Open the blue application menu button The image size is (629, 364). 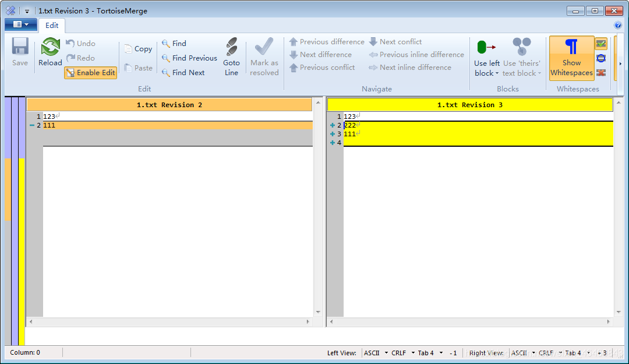(21, 25)
